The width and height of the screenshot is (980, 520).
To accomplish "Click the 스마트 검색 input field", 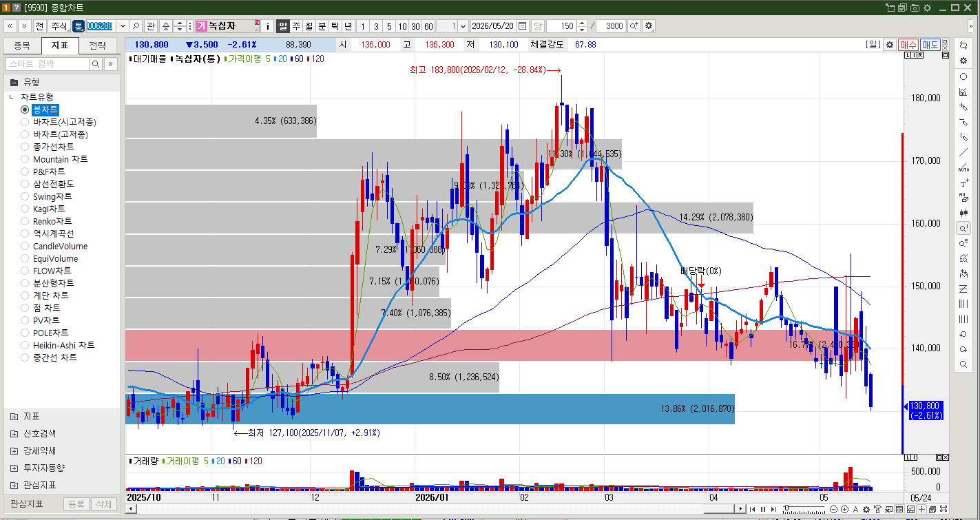I will [x=47, y=63].
